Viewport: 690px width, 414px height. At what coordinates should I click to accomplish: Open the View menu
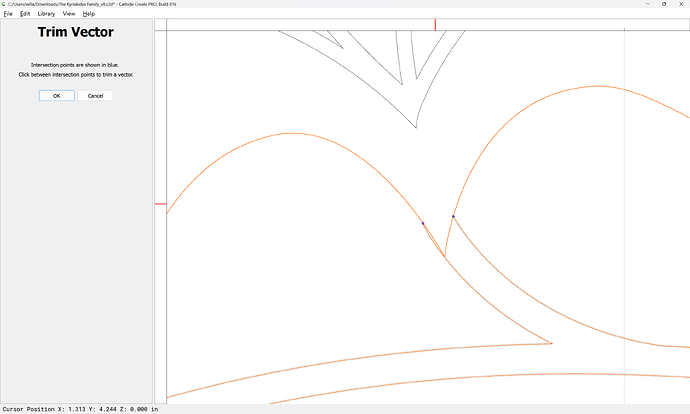[x=69, y=14]
